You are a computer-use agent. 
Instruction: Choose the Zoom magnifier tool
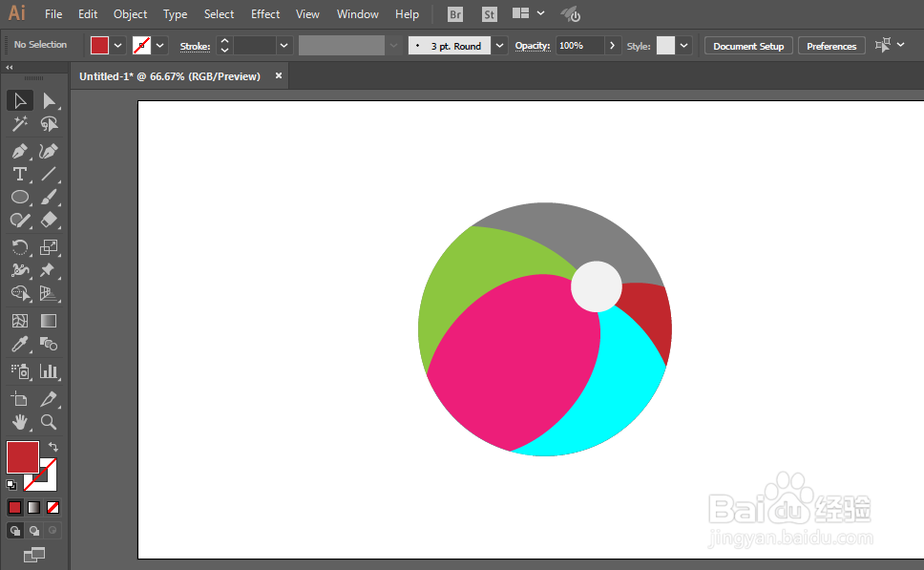tap(49, 422)
